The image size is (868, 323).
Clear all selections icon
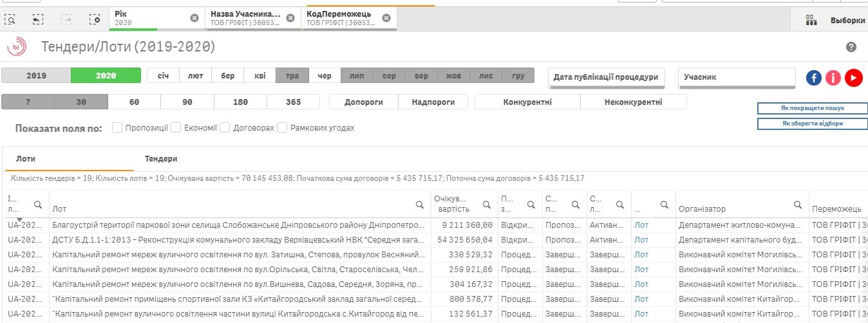point(95,19)
